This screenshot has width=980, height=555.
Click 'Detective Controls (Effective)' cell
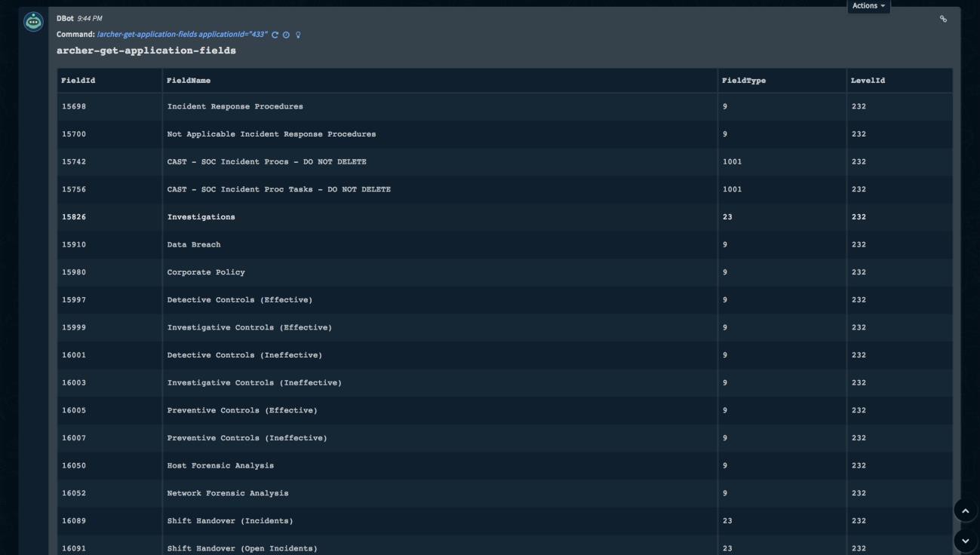pos(440,300)
